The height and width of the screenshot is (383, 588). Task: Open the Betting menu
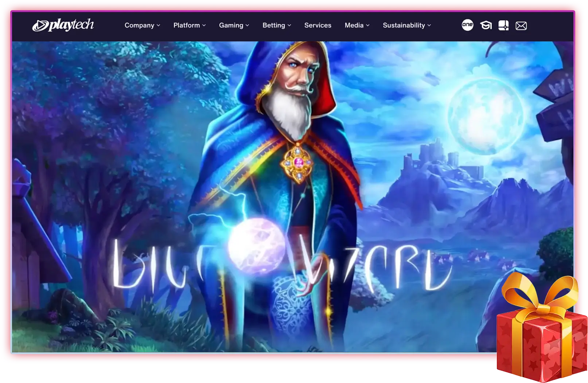point(277,25)
